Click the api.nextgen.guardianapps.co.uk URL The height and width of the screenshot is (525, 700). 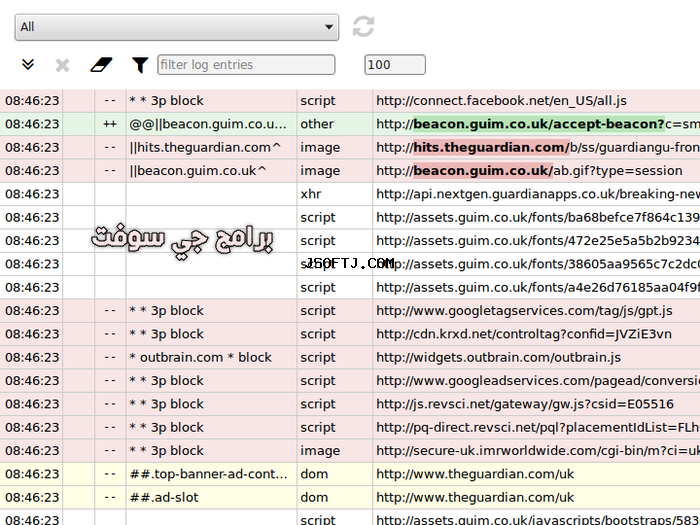538,194
